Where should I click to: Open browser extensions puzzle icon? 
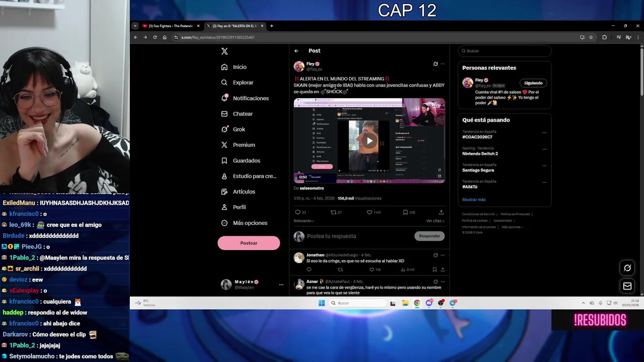(x=604, y=37)
